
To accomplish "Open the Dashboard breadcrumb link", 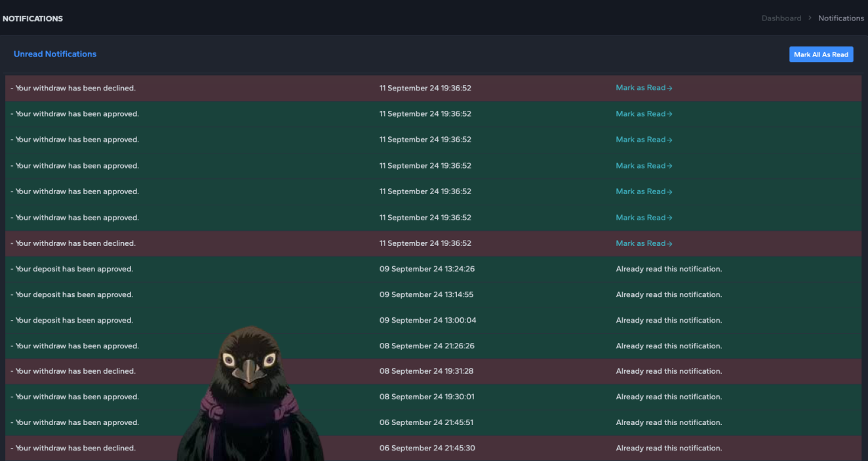I will pos(781,18).
